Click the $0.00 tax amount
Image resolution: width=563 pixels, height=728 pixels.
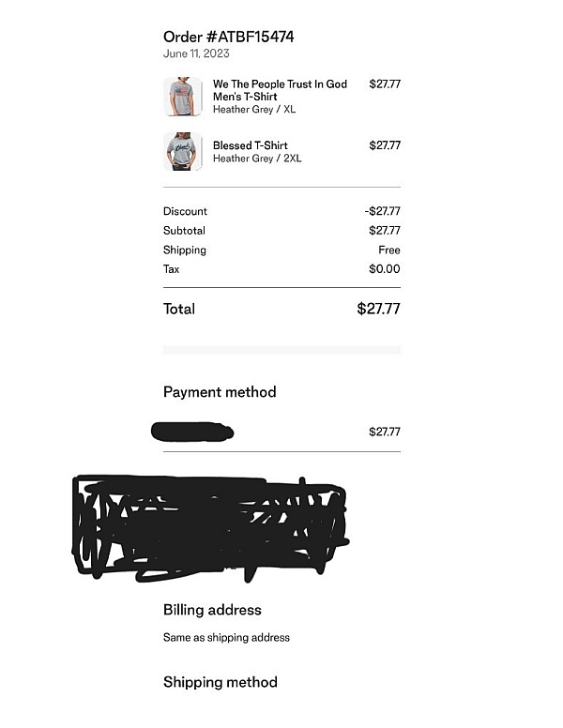[385, 269]
